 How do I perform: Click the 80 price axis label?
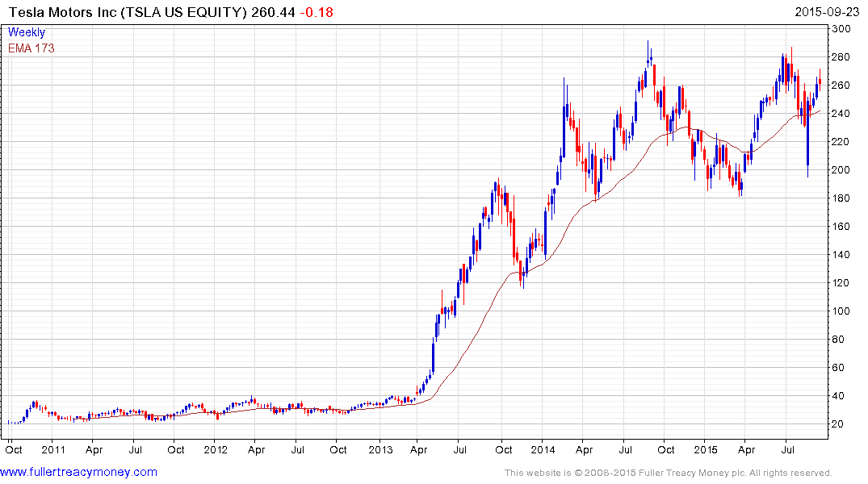(838, 339)
